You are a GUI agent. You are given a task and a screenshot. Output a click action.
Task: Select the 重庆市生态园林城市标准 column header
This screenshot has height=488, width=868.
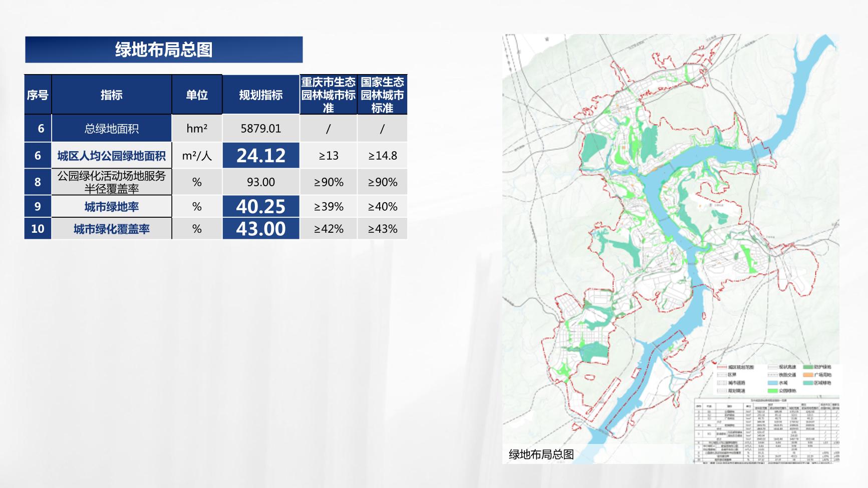(328, 95)
